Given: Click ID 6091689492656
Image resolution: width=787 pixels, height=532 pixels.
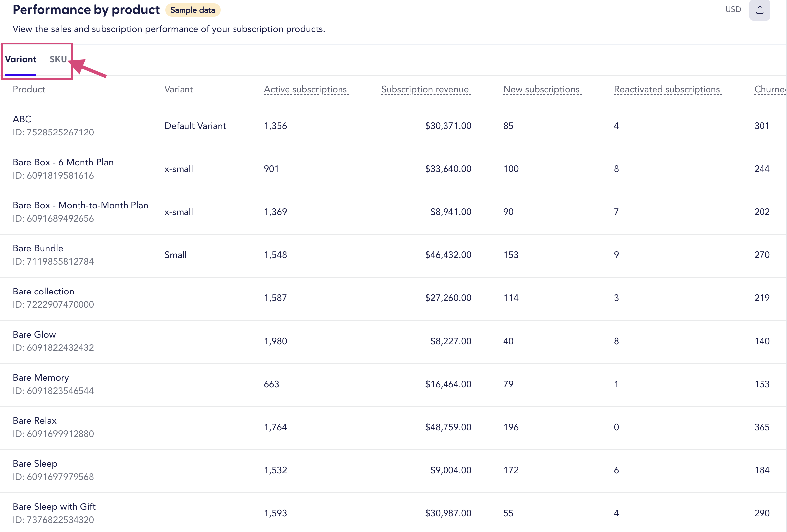Looking at the screenshot, I should coord(53,218).
